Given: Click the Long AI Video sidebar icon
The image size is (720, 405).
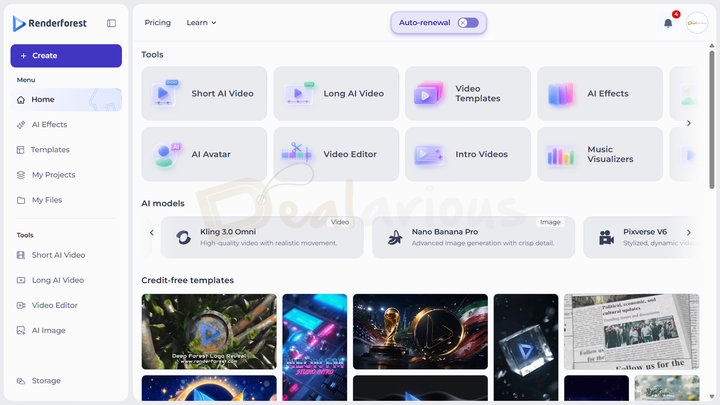Looking at the screenshot, I should coord(21,280).
